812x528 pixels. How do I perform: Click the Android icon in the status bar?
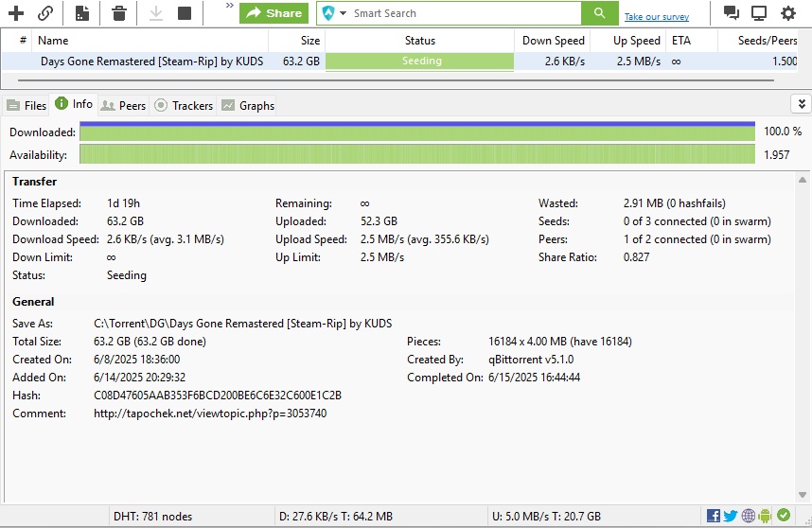click(x=765, y=516)
